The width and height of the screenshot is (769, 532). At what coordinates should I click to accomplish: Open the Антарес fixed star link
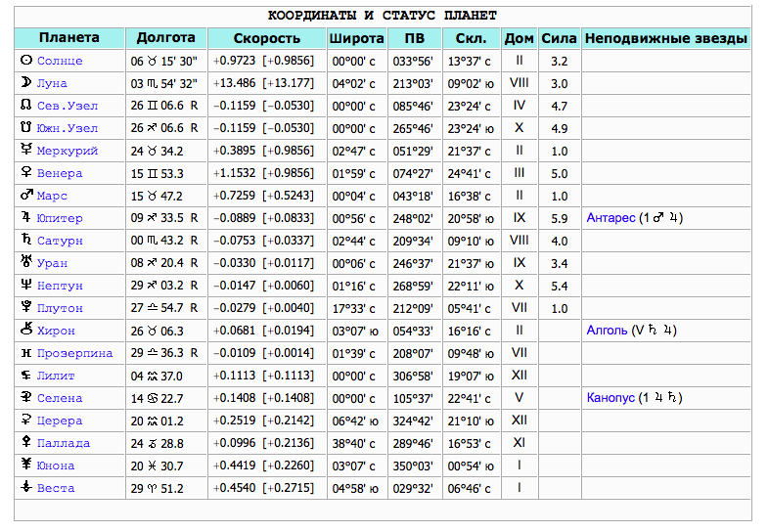click(611, 218)
